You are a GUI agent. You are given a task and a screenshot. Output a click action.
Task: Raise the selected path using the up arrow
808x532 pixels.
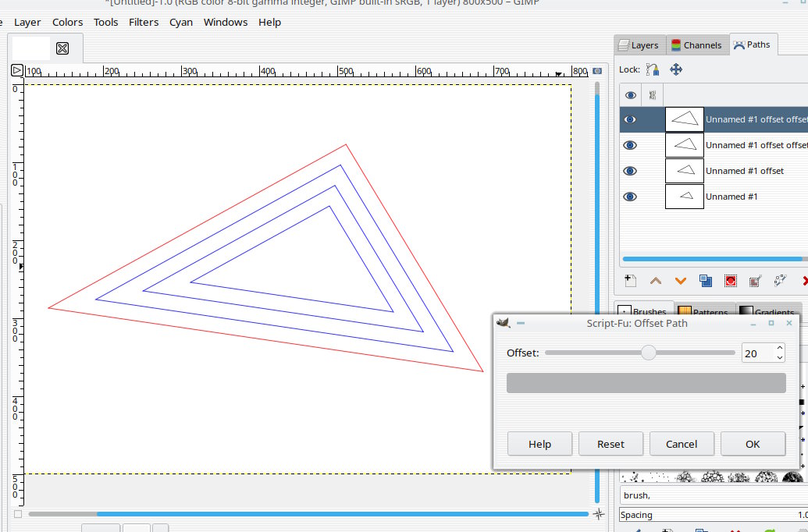656,281
